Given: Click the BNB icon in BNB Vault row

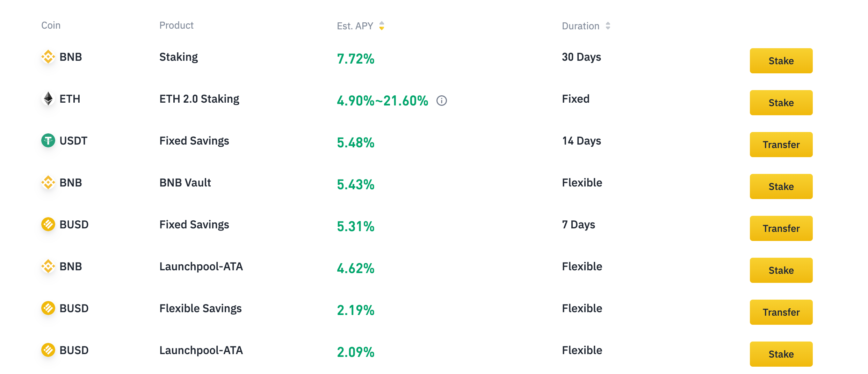Looking at the screenshot, I should 48,182.
